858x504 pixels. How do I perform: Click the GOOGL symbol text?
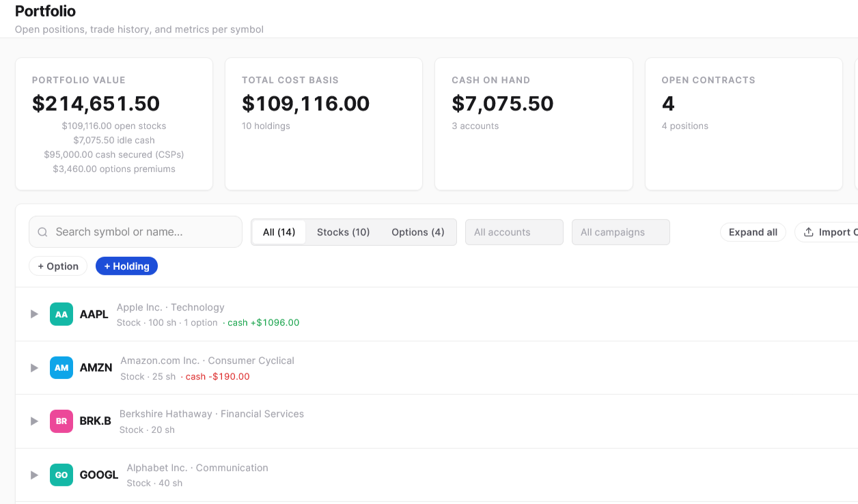[99, 475]
